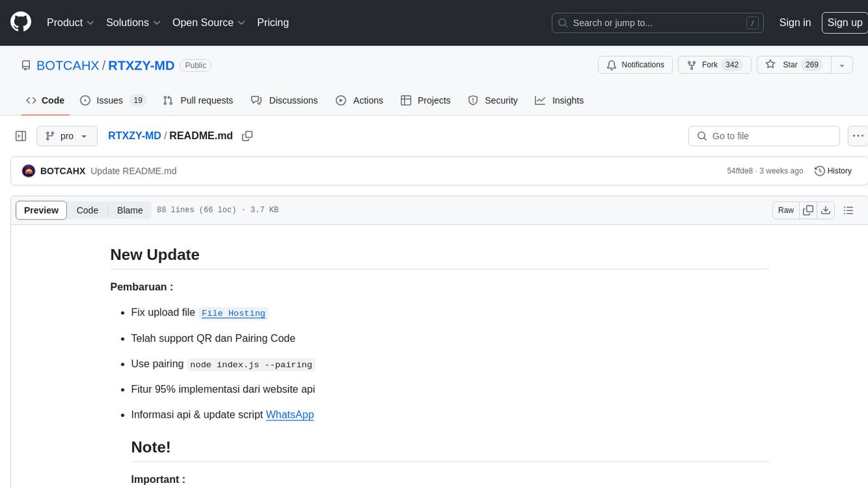The width and height of the screenshot is (868, 488).
Task: Click the Note! heading
Action: 151,447
